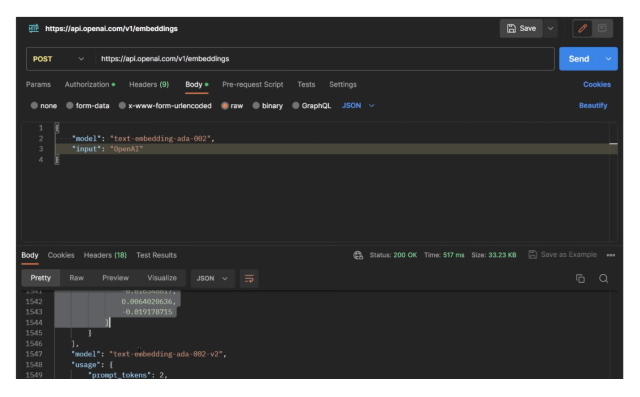Click the wrap lines icon in response toolbar
Screen dimensions: 640x397
(249, 279)
